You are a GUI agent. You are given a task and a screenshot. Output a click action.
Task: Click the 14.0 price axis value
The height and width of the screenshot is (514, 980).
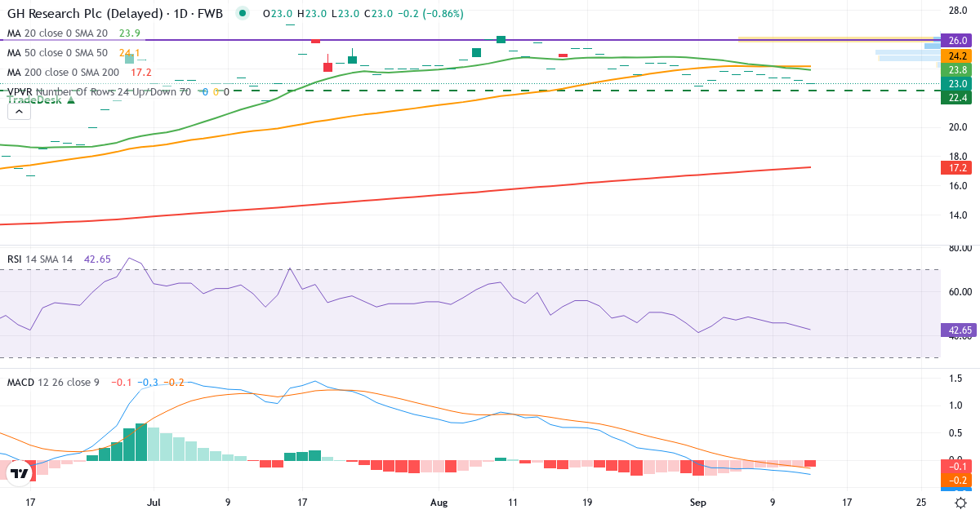click(x=957, y=215)
